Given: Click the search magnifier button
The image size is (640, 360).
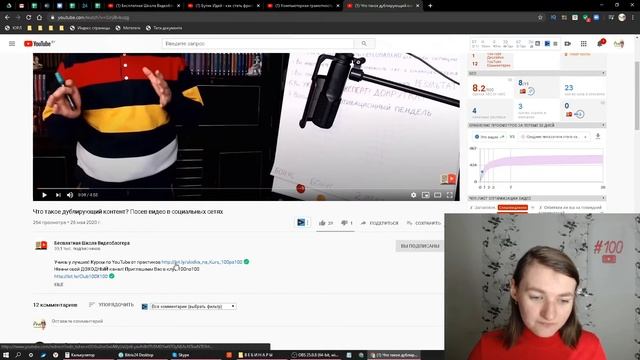Looking at the screenshot, I should (x=364, y=44).
